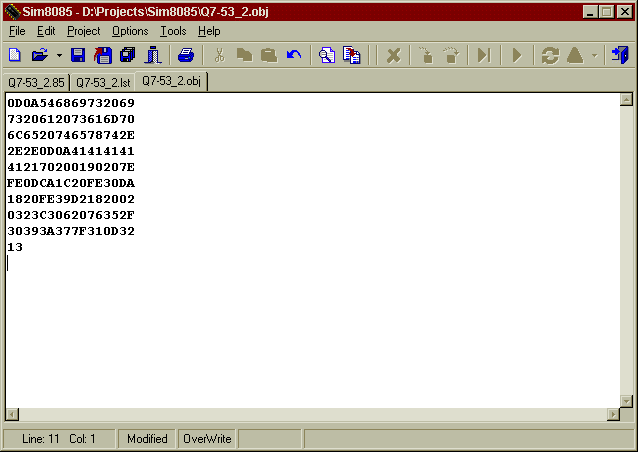This screenshot has height=452, width=638.
Task: Expand the dropdown arrow beside Open icon
Action: coord(59,55)
